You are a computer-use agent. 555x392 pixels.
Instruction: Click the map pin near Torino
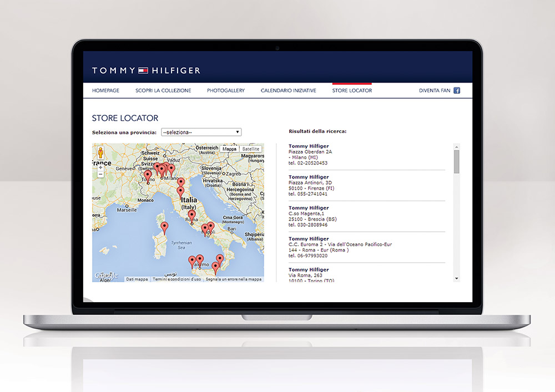pos(148,176)
